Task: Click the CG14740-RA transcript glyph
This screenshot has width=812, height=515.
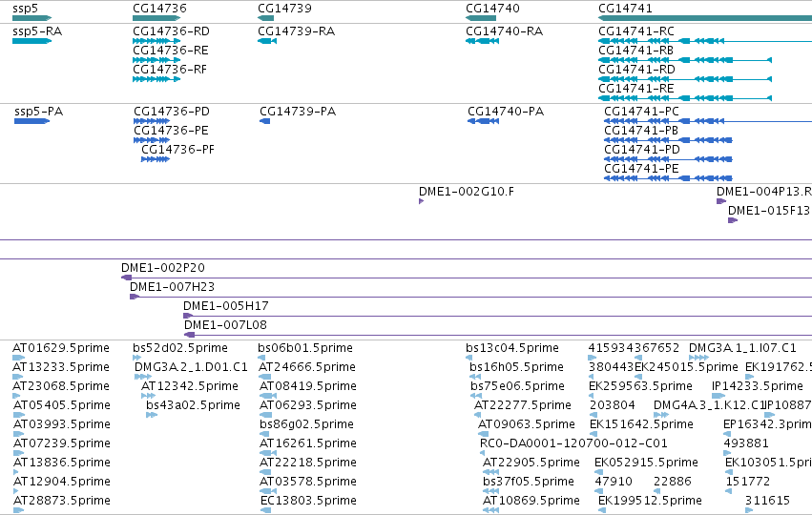Action: 482,41
